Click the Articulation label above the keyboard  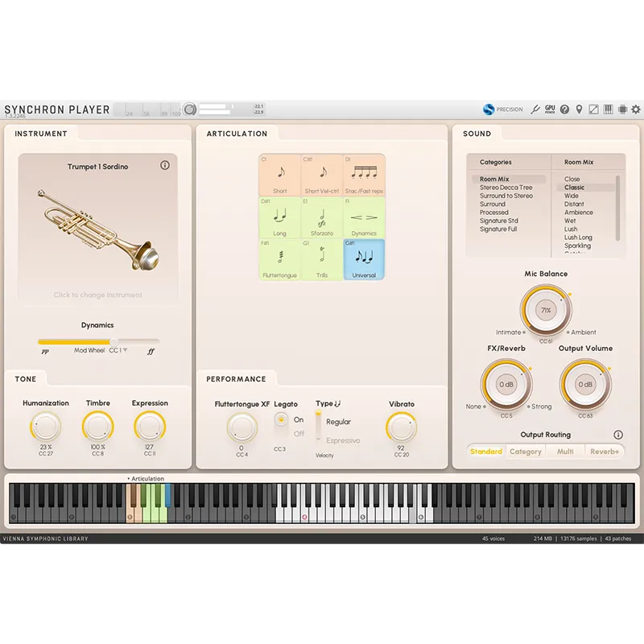pyautogui.click(x=147, y=478)
